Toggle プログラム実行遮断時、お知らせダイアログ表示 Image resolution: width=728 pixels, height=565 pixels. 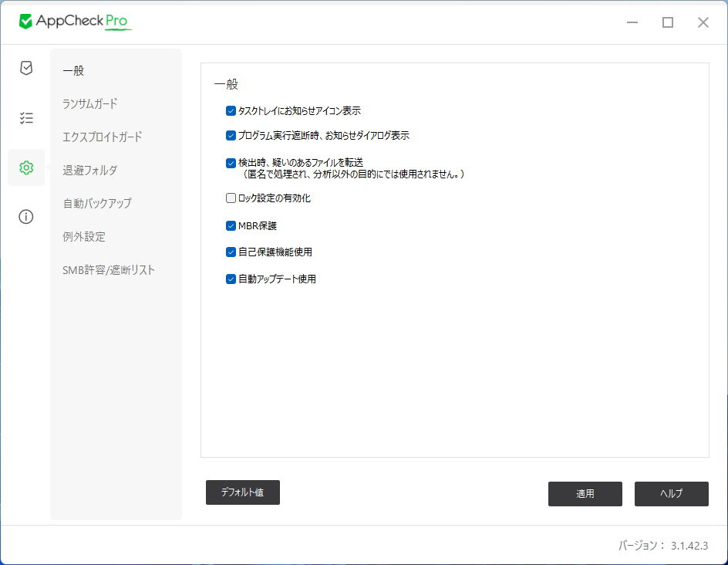(x=230, y=135)
